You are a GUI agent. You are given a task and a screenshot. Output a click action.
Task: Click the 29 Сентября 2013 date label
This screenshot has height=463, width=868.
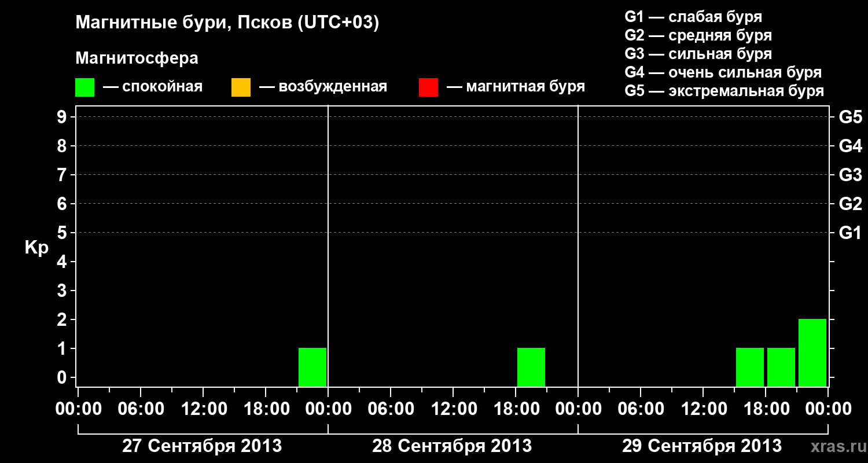702,446
